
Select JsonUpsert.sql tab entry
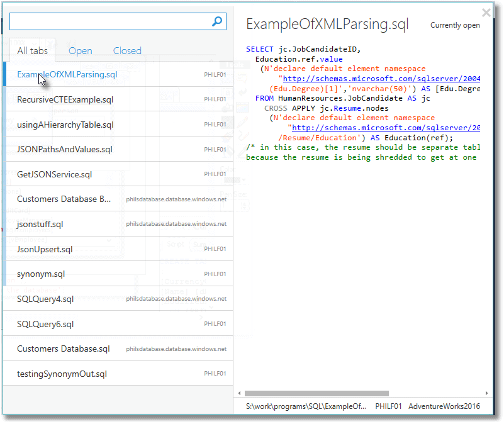click(45, 249)
